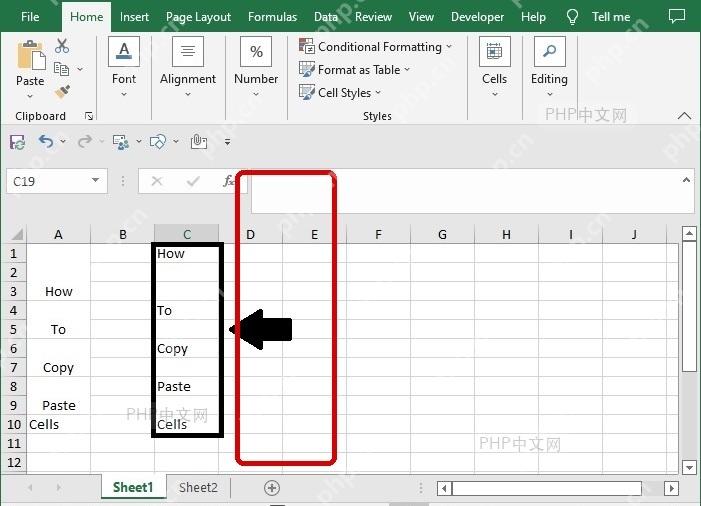Click the Insert Function fx icon
Screen dimensions: 701x506
(x=228, y=181)
